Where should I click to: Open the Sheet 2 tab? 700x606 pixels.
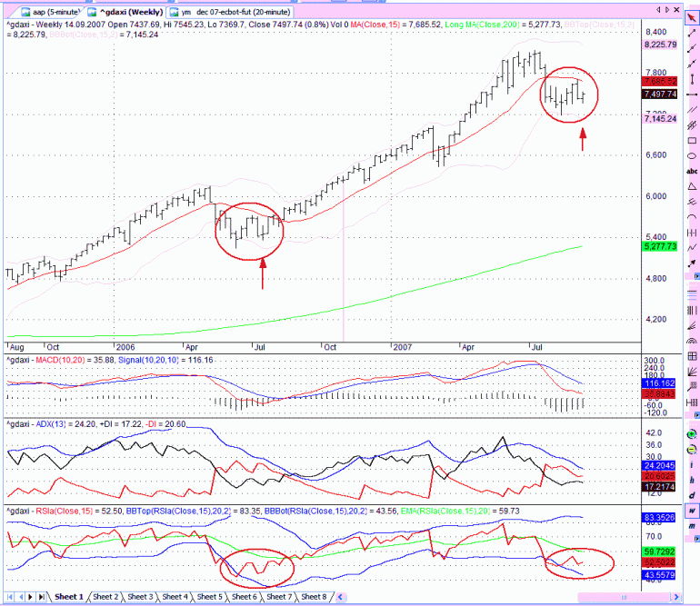(x=105, y=597)
